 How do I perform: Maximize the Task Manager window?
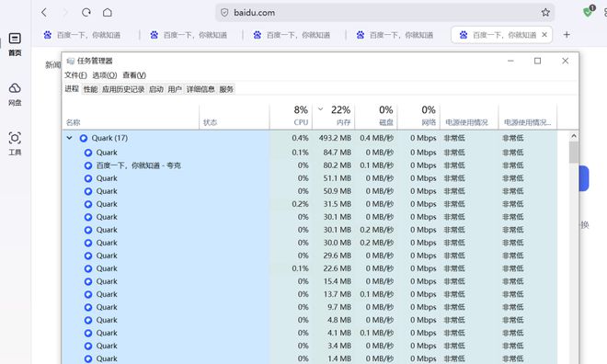pos(537,61)
